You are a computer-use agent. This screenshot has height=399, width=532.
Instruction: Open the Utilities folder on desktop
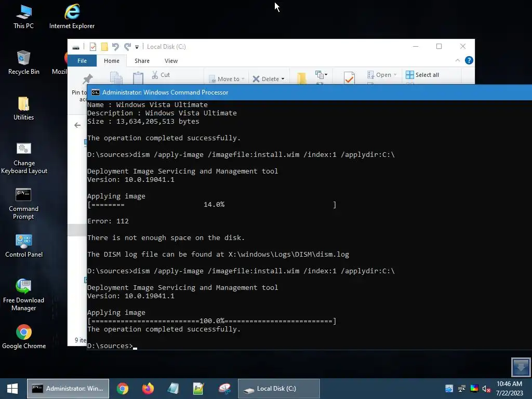click(23, 108)
